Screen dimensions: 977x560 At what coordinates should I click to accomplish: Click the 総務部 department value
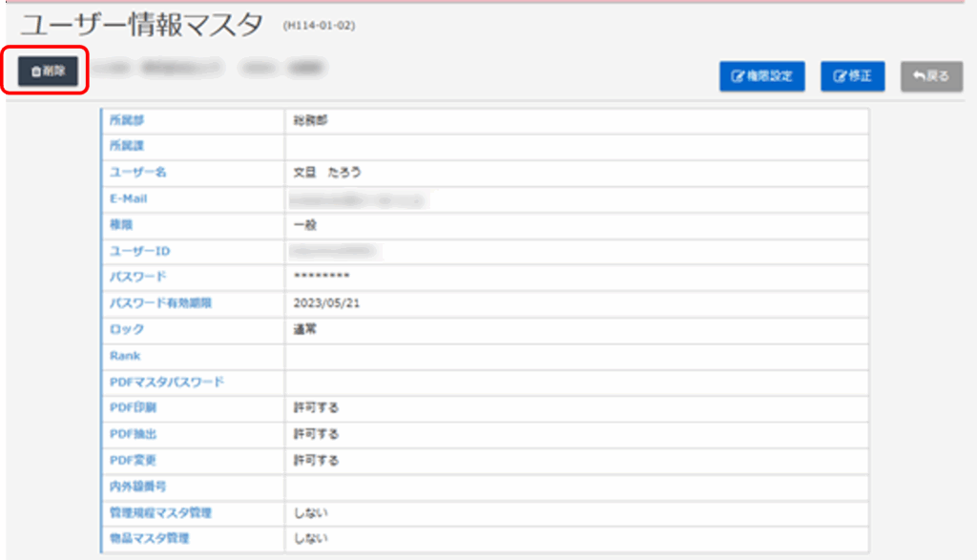coord(310,120)
